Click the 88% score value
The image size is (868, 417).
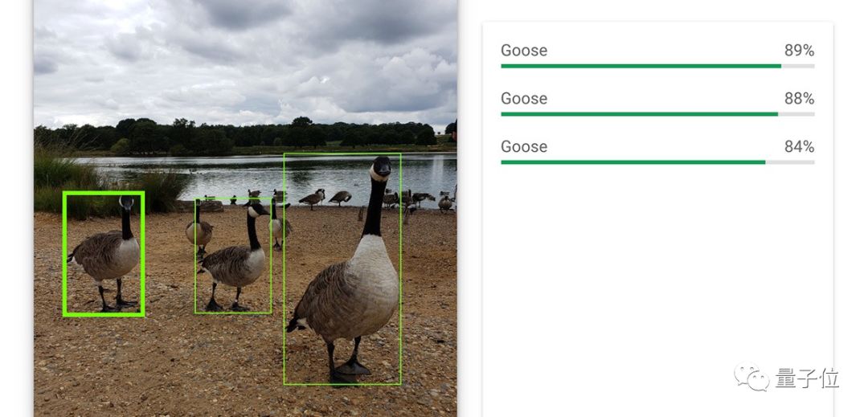[799, 99]
